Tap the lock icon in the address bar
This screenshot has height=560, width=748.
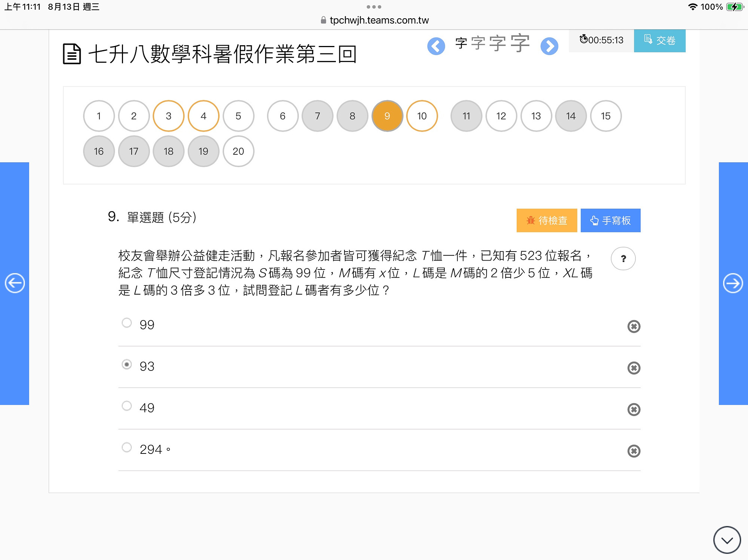tap(324, 20)
